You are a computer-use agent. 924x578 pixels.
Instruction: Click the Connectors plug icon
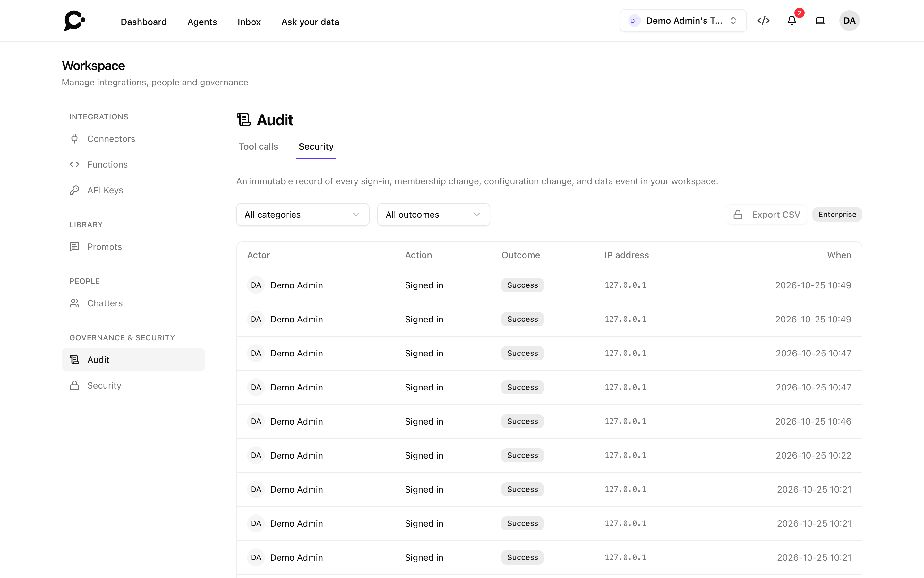[74, 139]
